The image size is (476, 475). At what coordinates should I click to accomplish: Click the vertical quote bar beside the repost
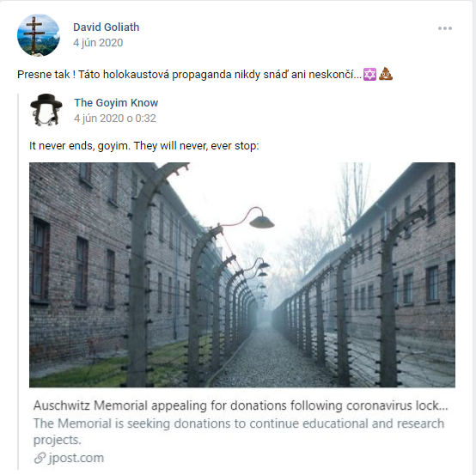point(18,282)
